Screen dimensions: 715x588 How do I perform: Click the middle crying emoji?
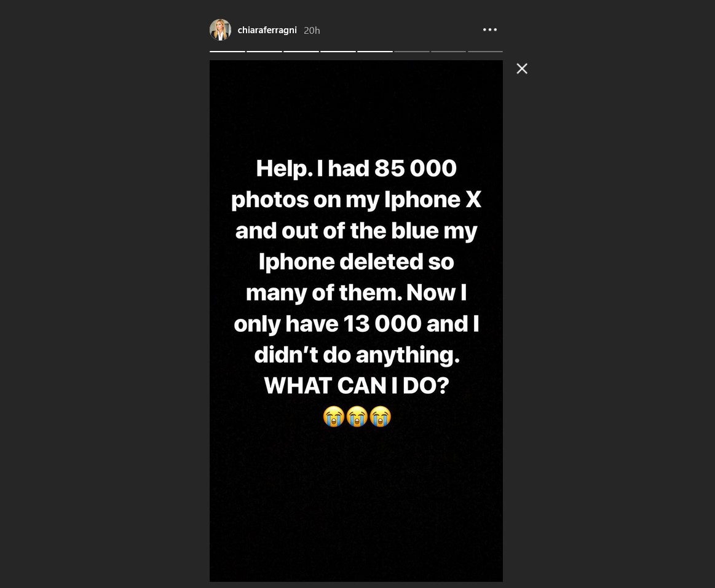pyautogui.click(x=357, y=417)
